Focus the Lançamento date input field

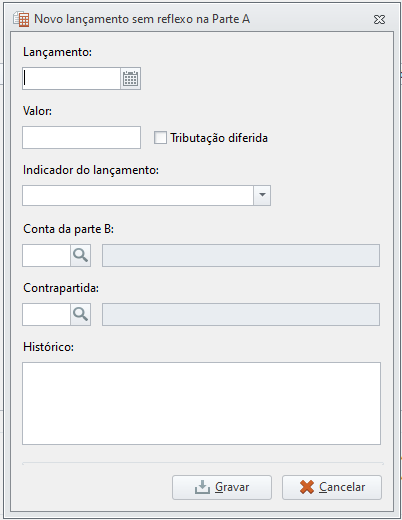(71, 79)
